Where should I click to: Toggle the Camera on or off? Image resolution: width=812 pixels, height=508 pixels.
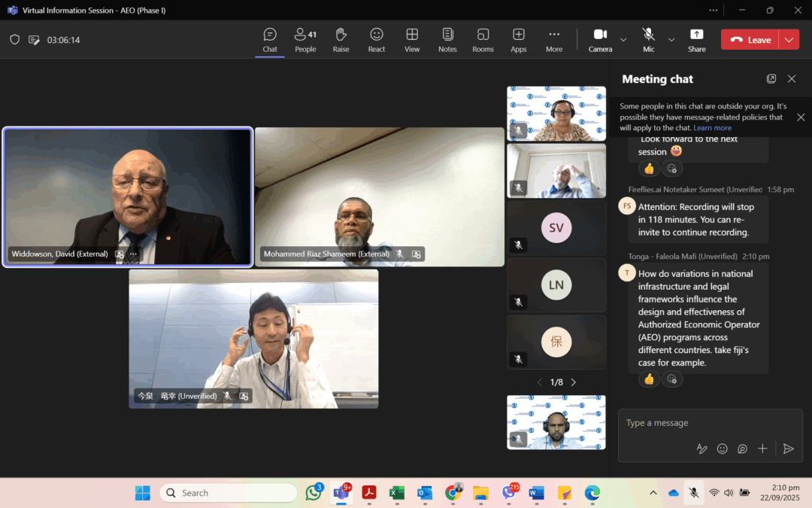click(600, 39)
